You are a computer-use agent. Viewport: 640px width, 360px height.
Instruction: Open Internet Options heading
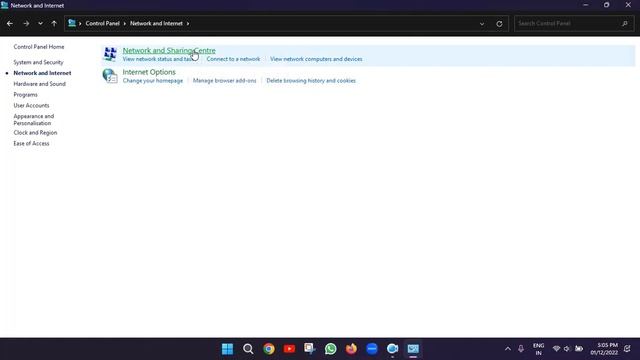149,72
